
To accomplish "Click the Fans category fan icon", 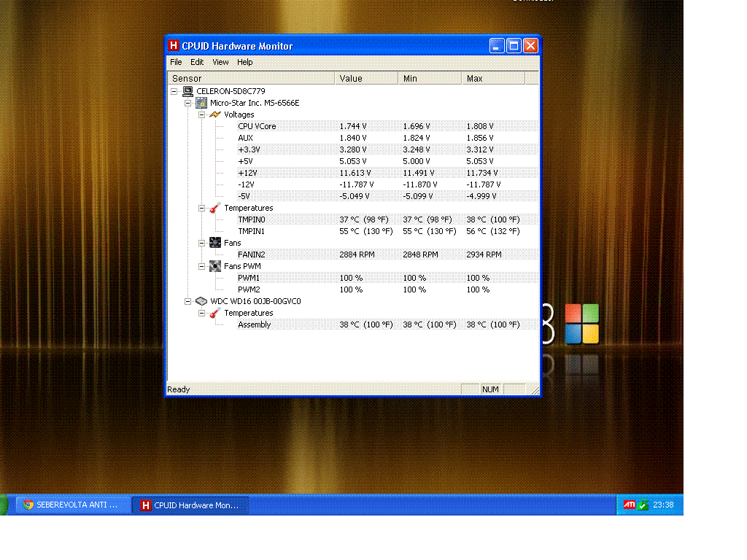I will [215, 243].
